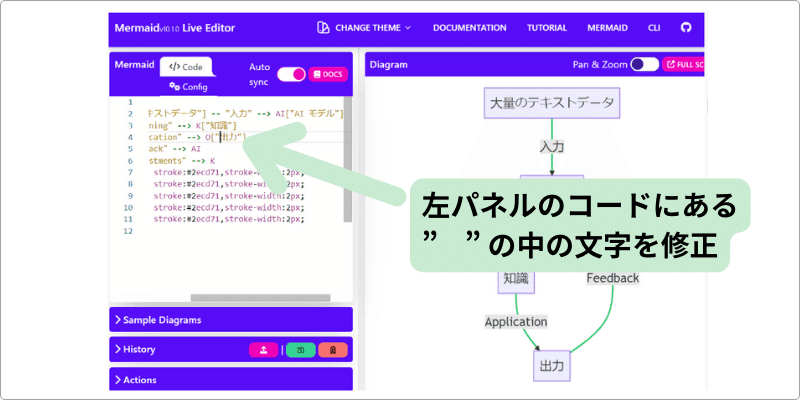Expand the Actions section
The height and width of the screenshot is (400, 800).
231,380
